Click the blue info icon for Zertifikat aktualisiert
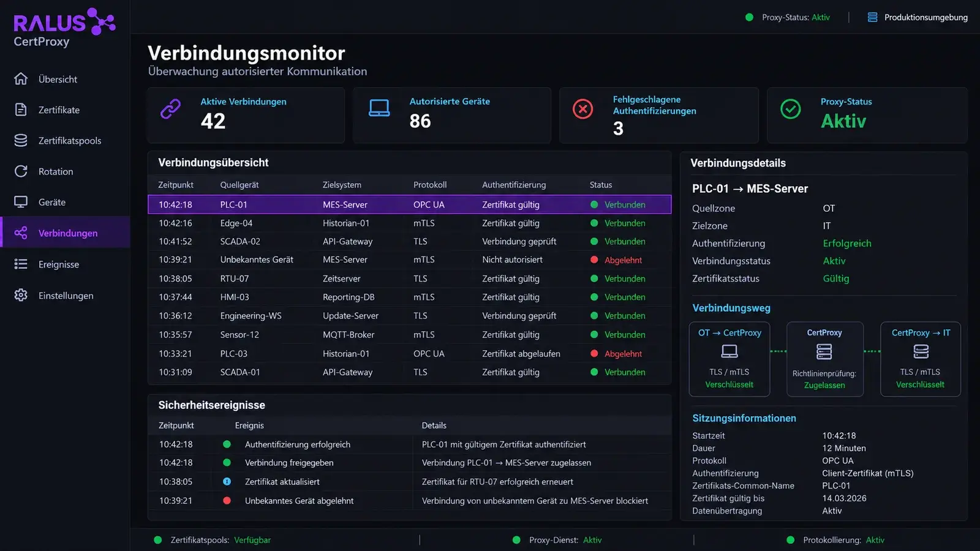 coord(227,482)
